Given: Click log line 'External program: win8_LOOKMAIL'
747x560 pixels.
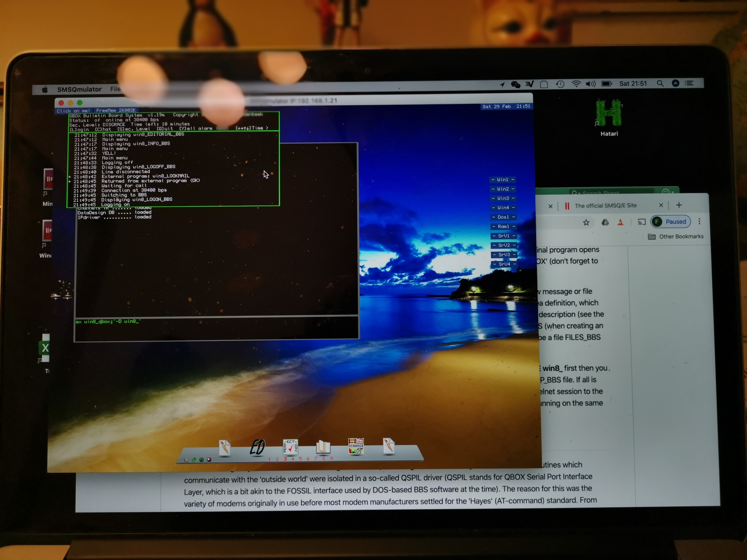Looking at the screenshot, I should pyautogui.click(x=145, y=176).
